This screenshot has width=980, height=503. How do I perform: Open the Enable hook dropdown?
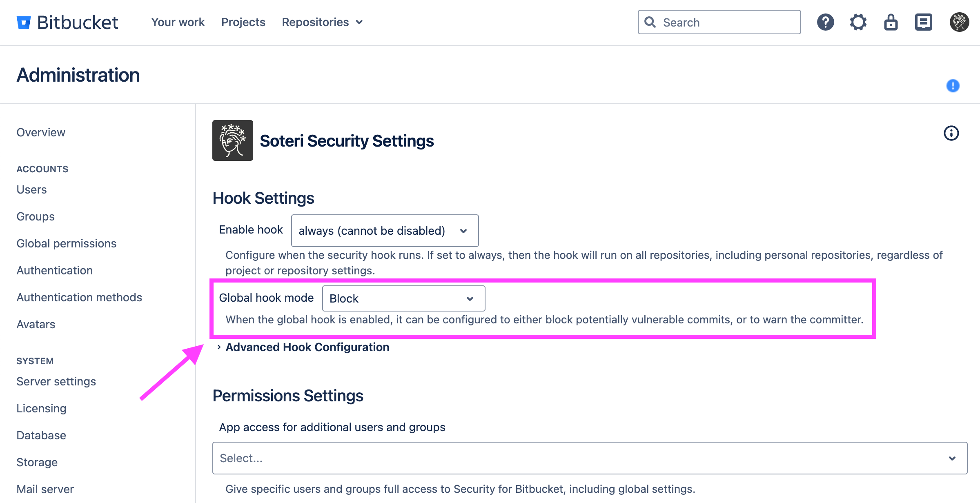(x=385, y=231)
